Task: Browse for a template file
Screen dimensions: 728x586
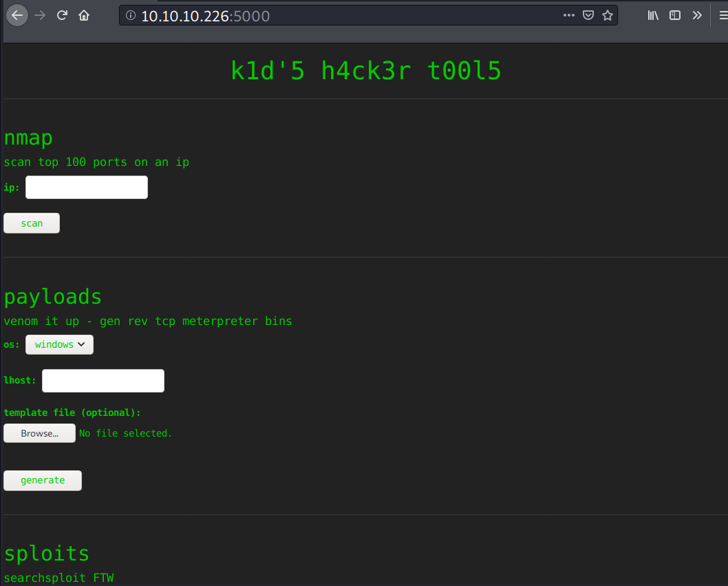Action: tap(39, 433)
